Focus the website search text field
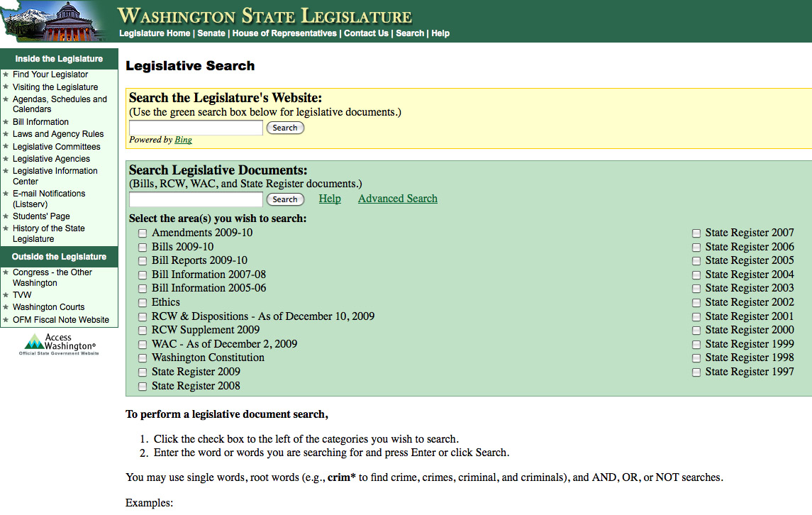This screenshot has height=515, width=812. tap(196, 128)
